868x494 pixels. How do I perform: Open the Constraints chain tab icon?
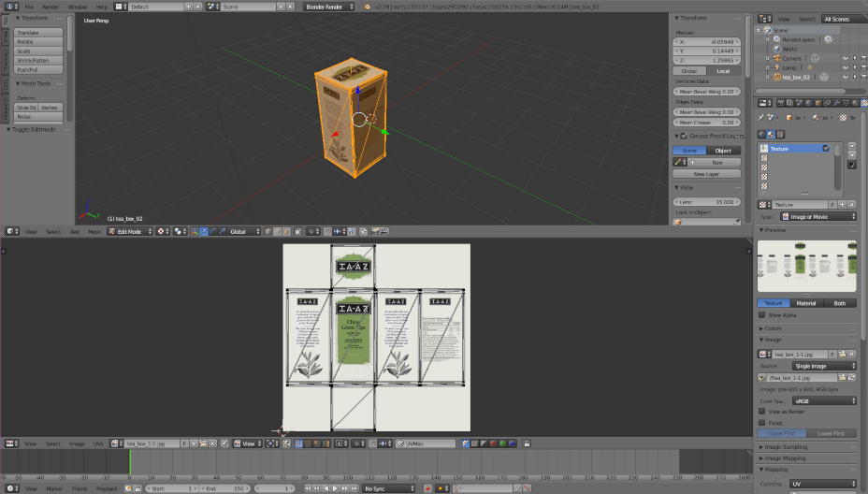[x=828, y=103]
